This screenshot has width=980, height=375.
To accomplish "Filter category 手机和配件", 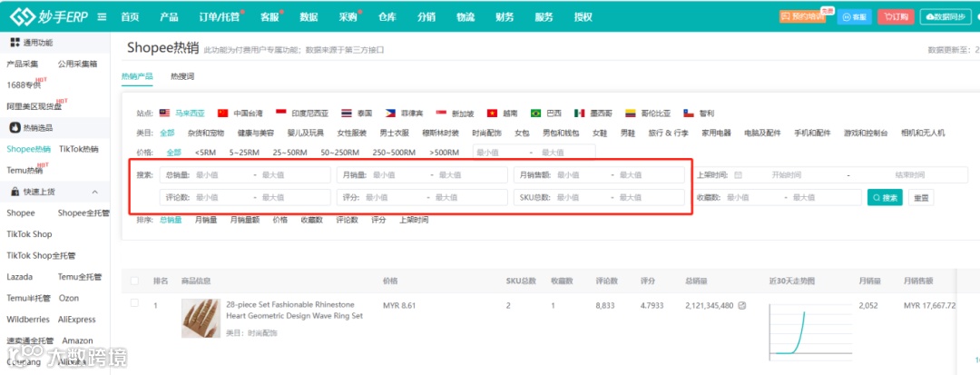I will pos(812,133).
